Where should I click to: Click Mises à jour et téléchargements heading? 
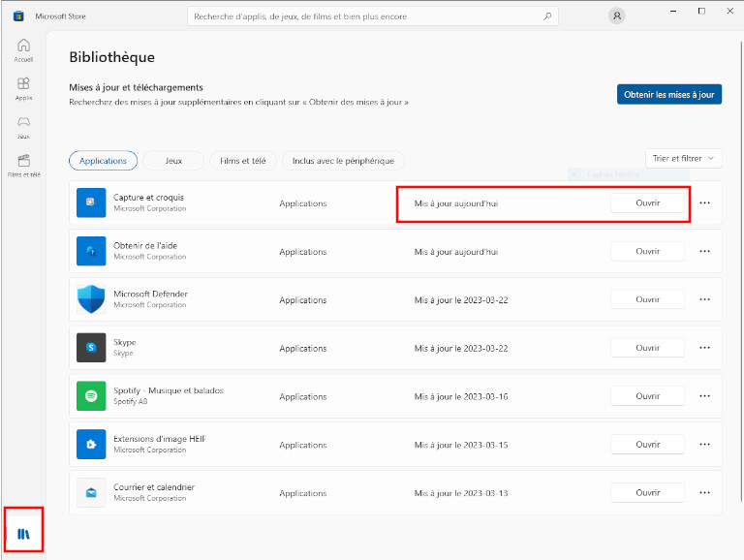(136, 87)
